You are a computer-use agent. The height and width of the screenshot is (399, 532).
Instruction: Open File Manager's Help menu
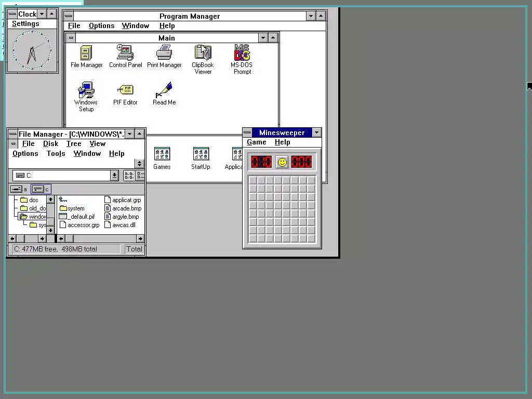pos(117,154)
